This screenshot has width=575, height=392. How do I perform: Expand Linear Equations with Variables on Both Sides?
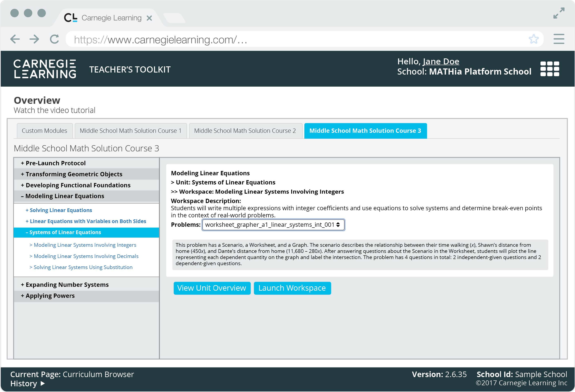coord(86,221)
